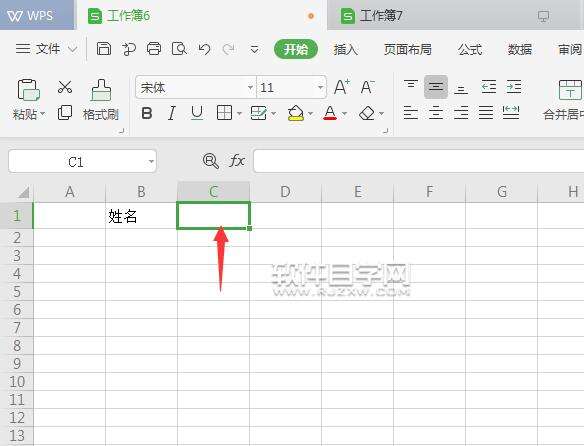Switch to the 页面布局 tab
The image size is (584, 446).
[x=407, y=49]
